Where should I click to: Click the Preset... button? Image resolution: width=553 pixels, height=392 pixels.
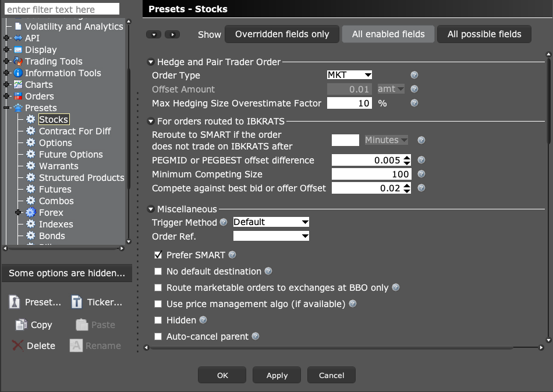[x=34, y=302]
